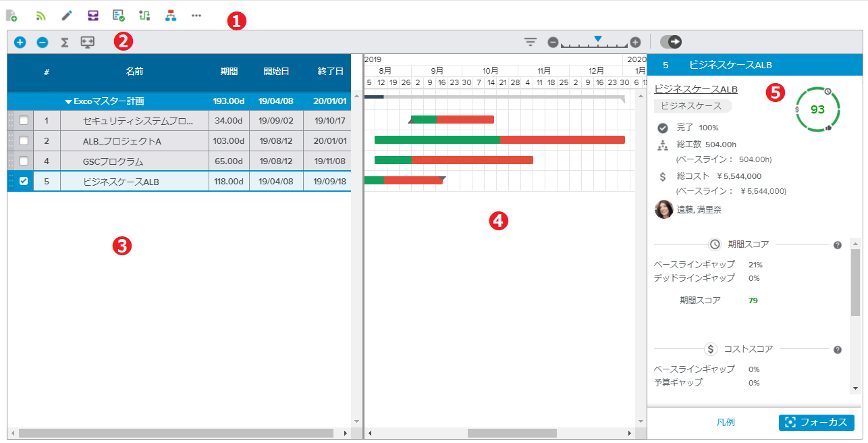The height and width of the screenshot is (443, 868).
Task: Click the new document icon with green plus
Action: (11, 15)
